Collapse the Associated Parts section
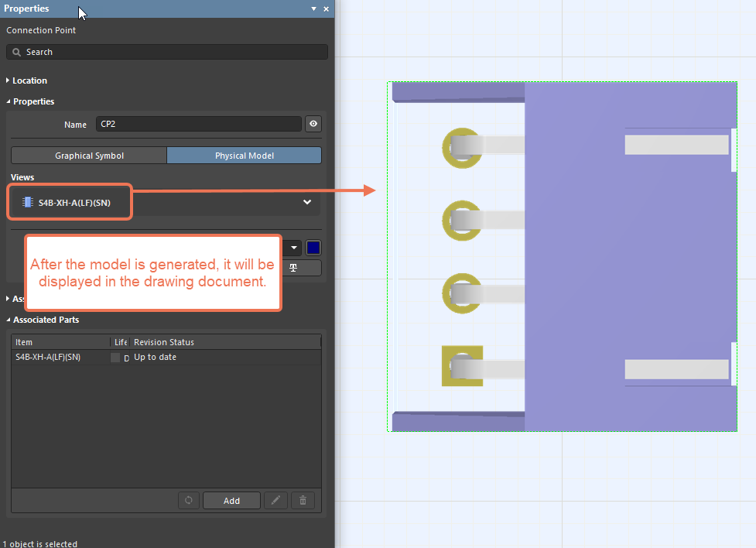 (9, 320)
